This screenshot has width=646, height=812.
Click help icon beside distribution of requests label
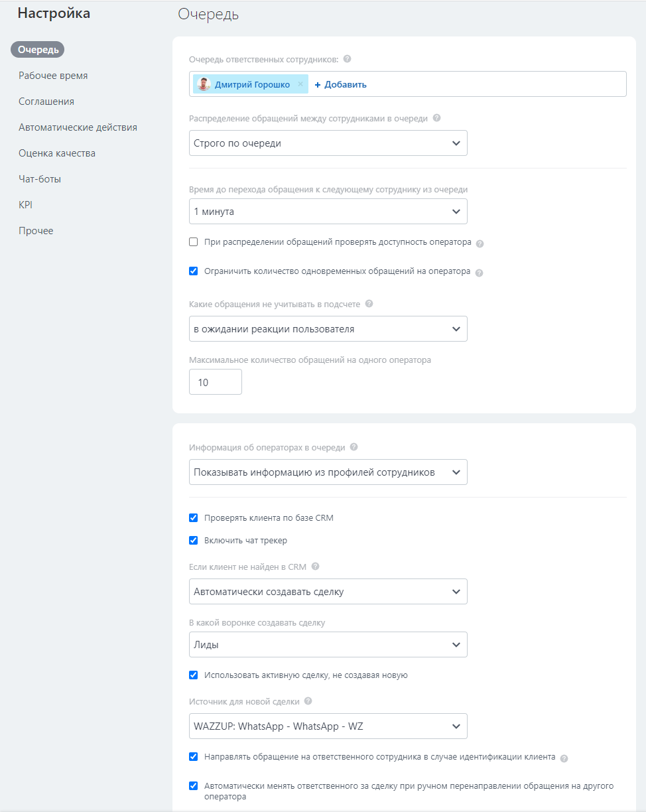(436, 118)
